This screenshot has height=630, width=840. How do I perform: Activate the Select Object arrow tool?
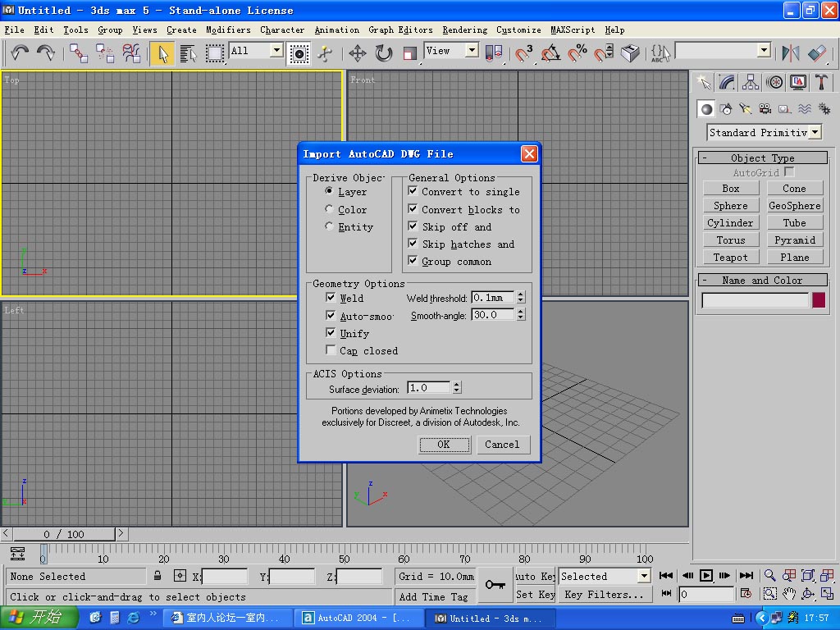[x=162, y=53]
